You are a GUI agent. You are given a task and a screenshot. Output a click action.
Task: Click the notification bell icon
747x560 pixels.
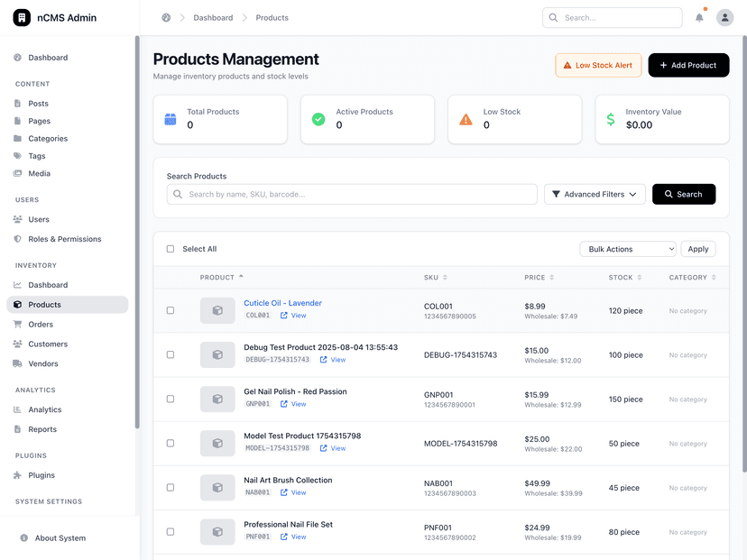coord(699,18)
